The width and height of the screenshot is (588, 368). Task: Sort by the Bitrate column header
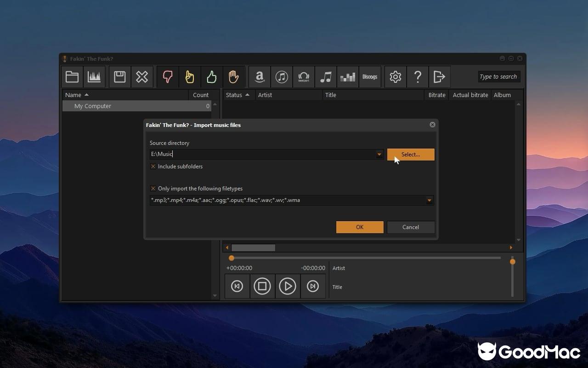[x=437, y=95]
